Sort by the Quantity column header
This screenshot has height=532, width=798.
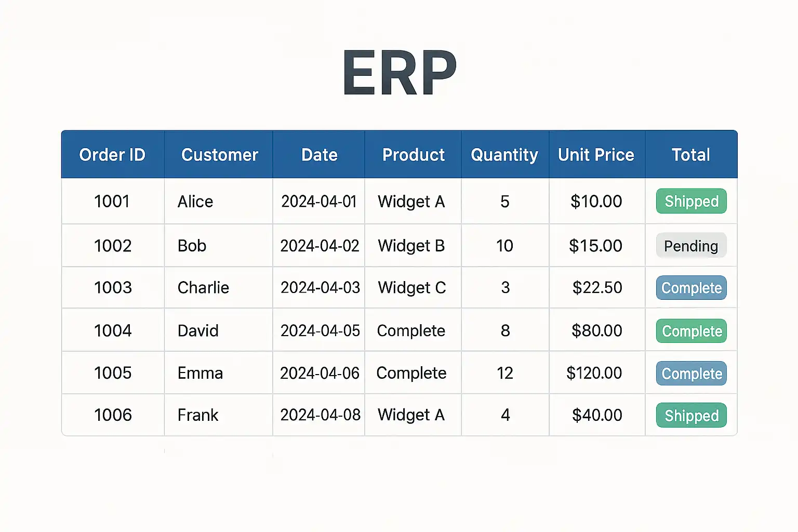(504, 155)
